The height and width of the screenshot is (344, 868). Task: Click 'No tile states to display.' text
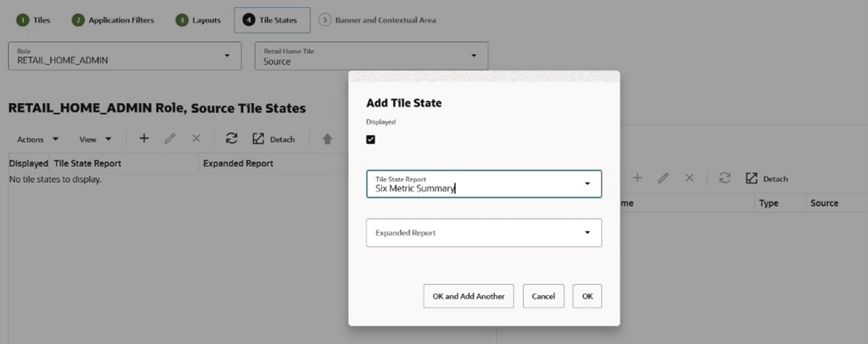coord(55,180)
